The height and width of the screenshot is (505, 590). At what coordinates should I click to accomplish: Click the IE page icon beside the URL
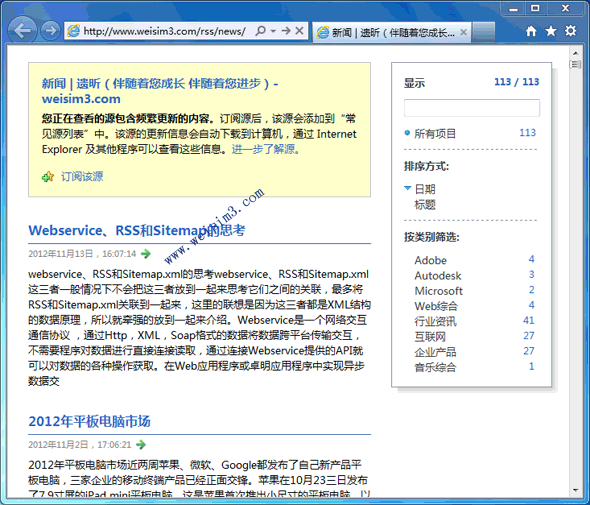pos(73,31)
